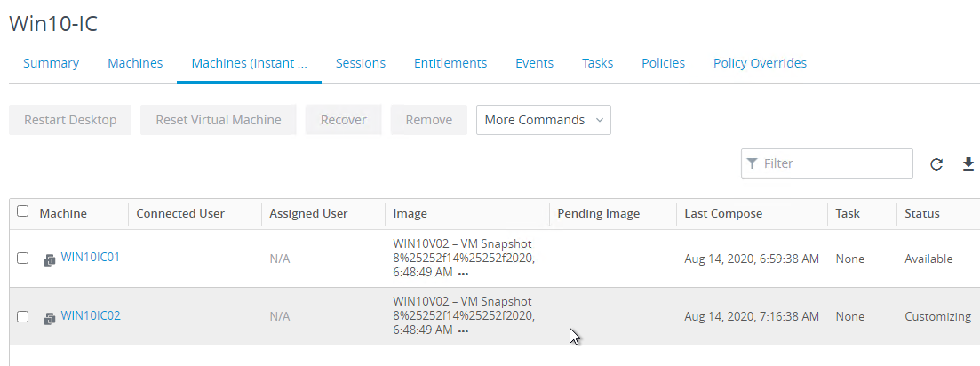Image resolution: width=980 pixels, height=366 pixels.
Task: Open the Policy Overrides tab
Action: coord(760,63)
